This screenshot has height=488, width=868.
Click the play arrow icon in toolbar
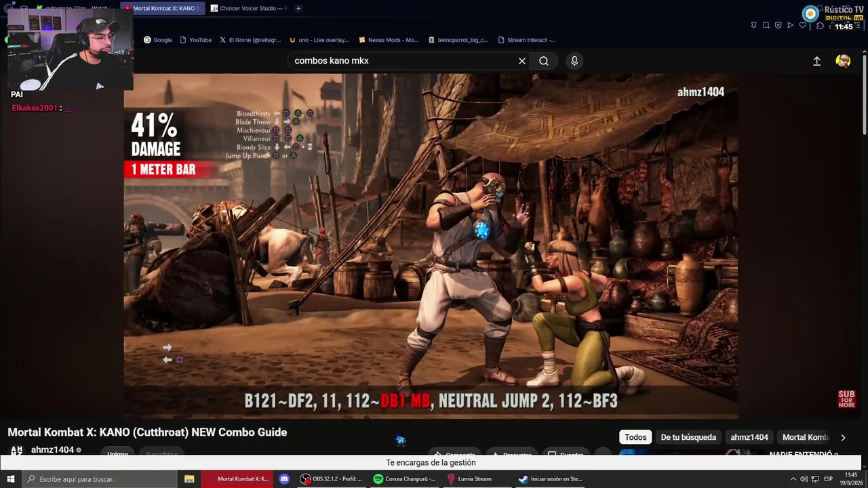[x=790, y=25]
